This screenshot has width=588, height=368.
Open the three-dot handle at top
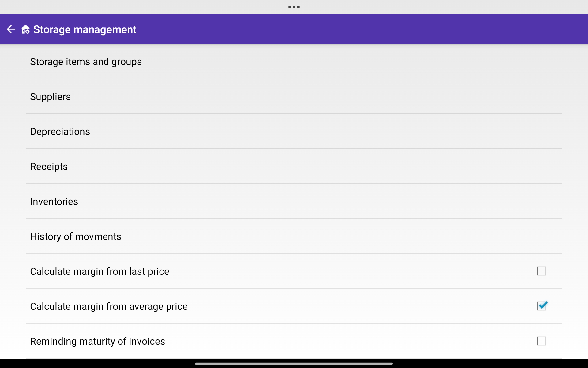294,7
